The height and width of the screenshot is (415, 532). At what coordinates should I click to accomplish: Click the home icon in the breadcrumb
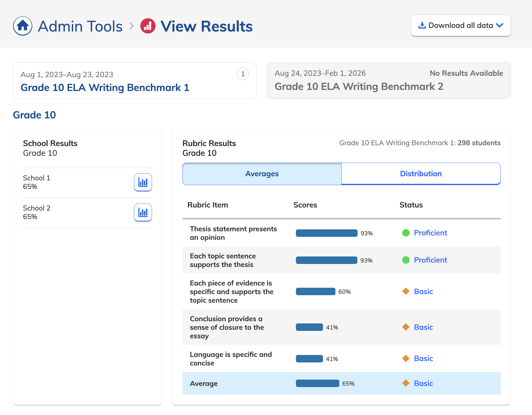tap(22, 26)
